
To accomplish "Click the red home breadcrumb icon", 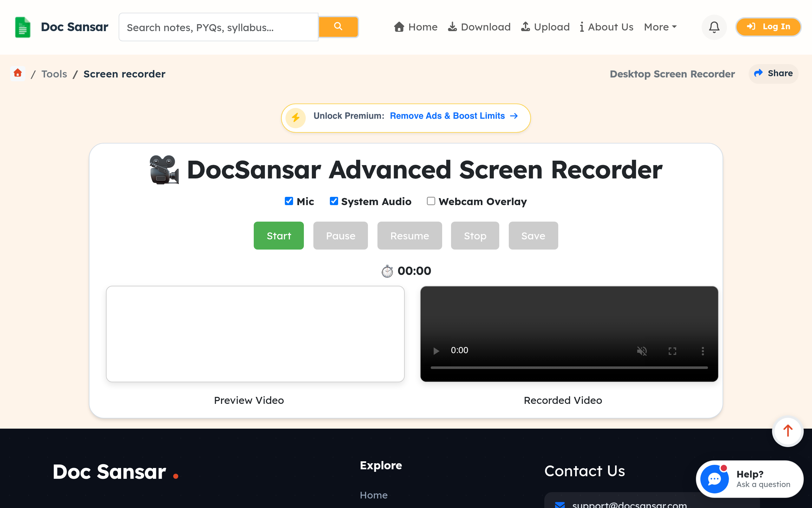I will [18, 73].
